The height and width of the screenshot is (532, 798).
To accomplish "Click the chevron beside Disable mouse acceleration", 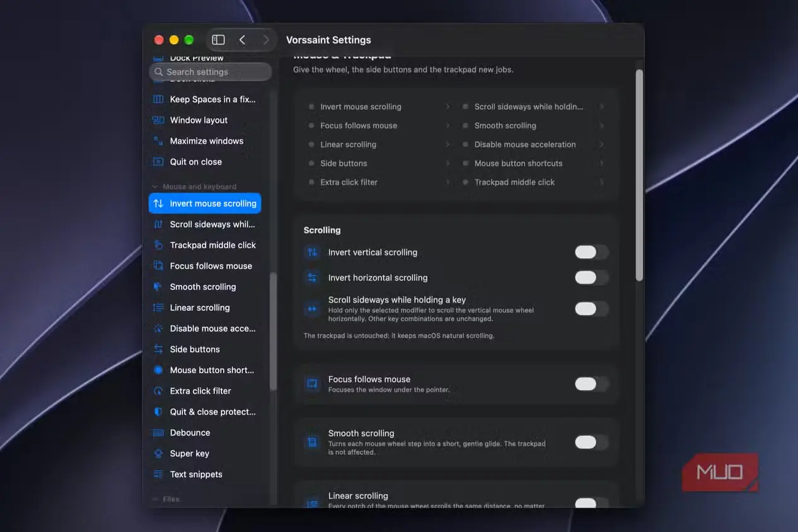I will click(602, 144).
